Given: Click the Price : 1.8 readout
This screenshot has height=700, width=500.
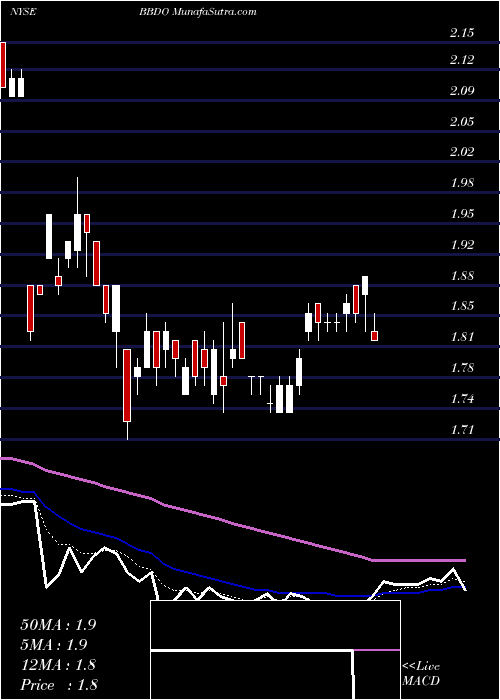Looking at the screenshot, I should 58,684.
